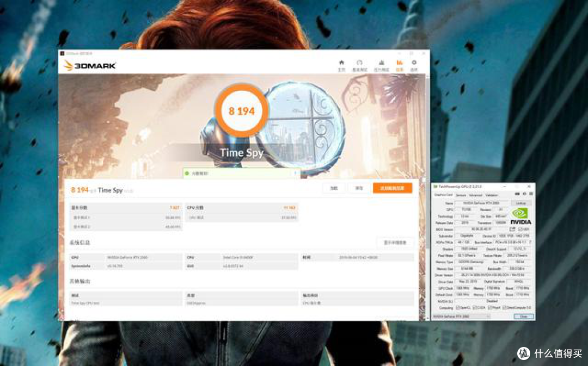Click the graphics score row in 3DMark
The width and height of the screenshot is (588, 366).
[126, 208]
